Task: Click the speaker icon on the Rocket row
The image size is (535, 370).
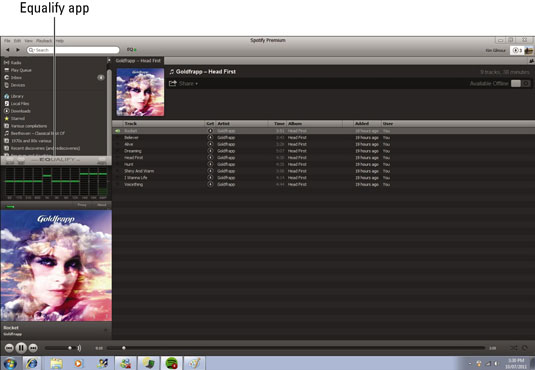Action: [118, 131]
